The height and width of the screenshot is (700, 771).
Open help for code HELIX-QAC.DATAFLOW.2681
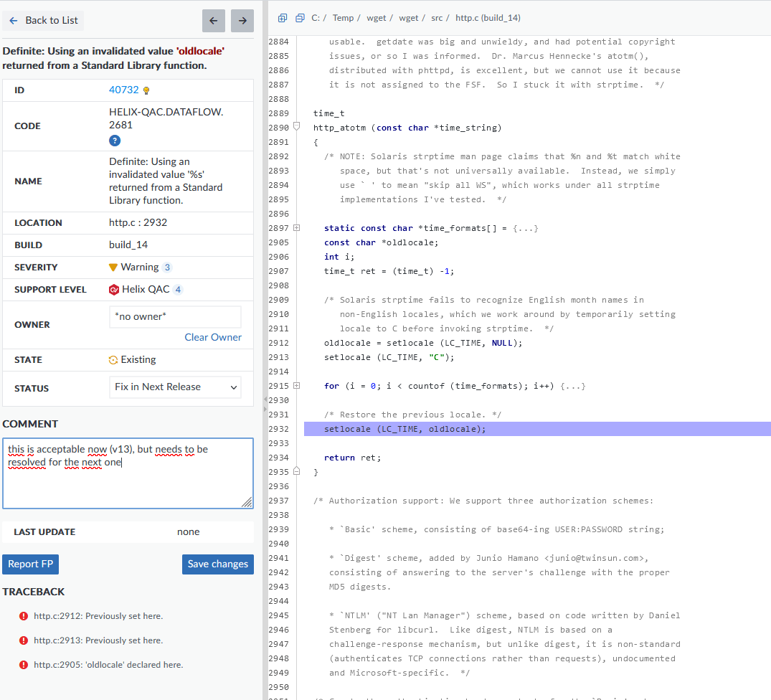click(x=115, y=141)
